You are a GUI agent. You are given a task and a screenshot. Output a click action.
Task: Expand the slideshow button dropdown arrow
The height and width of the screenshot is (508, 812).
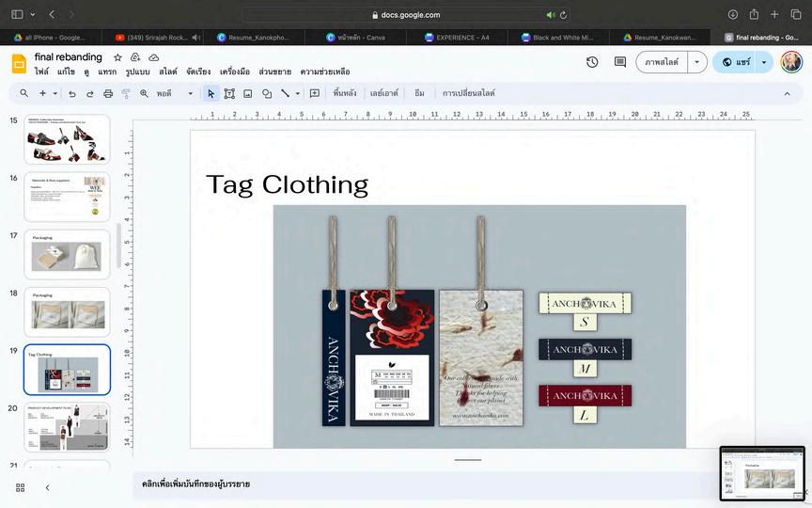point(696,62)
